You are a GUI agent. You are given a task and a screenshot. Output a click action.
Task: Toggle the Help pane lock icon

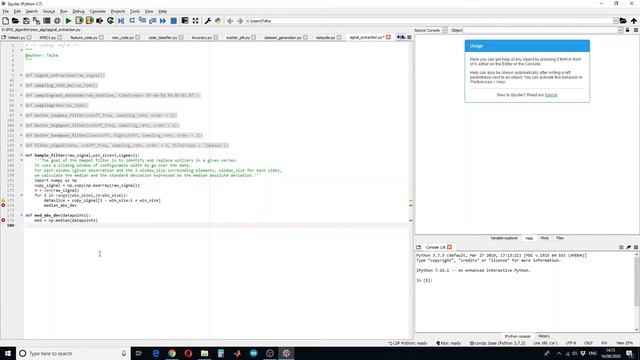pos(628,30)
